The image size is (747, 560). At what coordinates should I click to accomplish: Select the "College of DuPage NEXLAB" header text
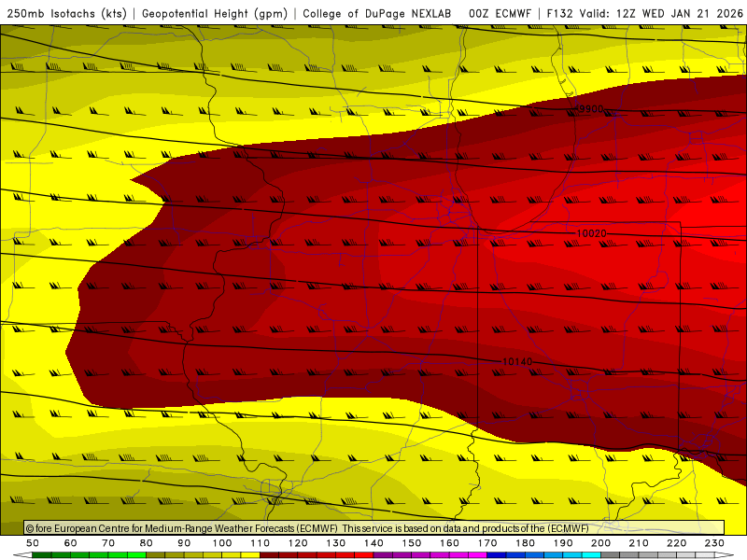click(377, 13)
